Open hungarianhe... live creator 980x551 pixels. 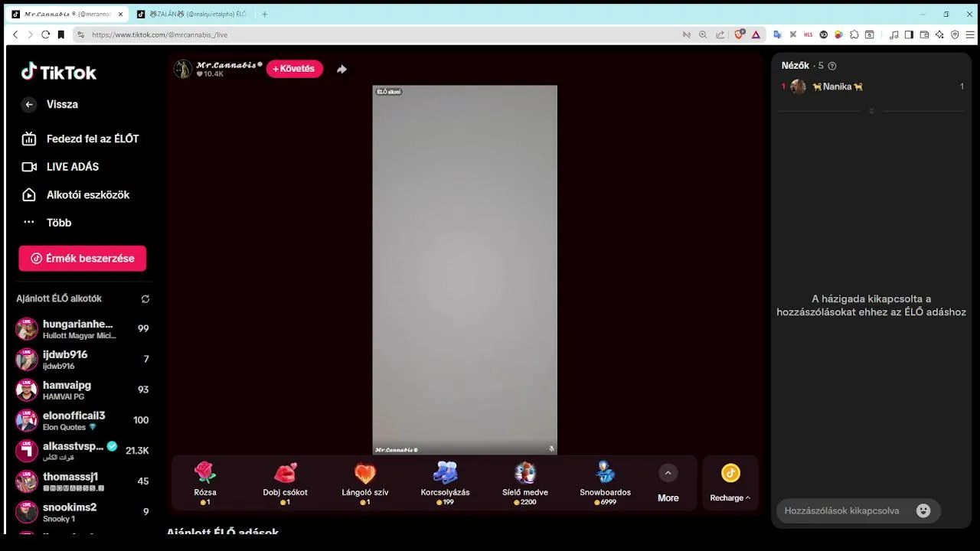point(82,329)
